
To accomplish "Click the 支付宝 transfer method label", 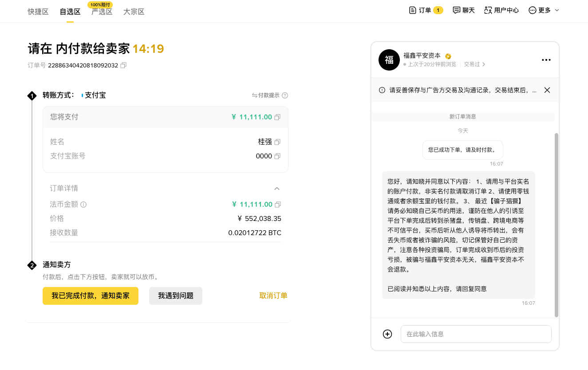I will click(95, 95).
